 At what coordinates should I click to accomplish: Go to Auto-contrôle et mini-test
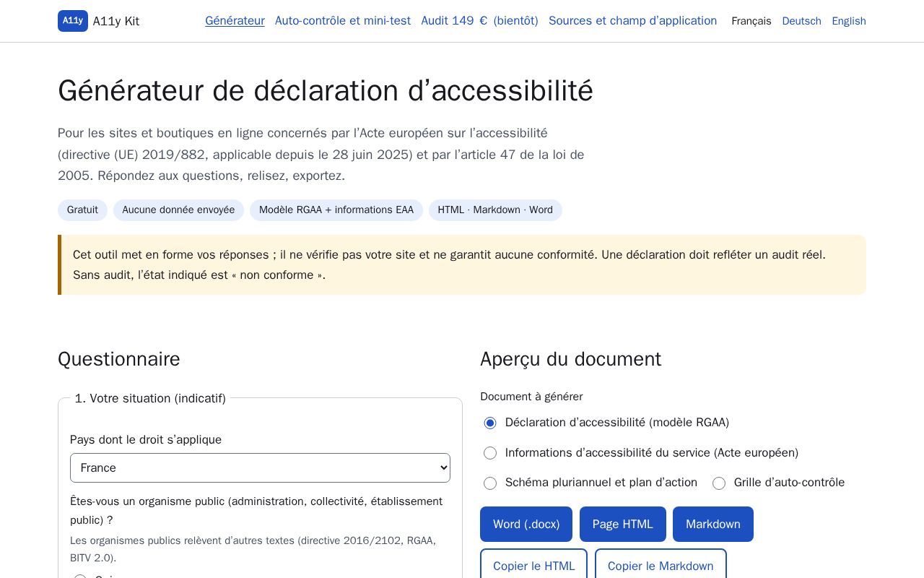pyautogui.click(x=343, y=21)
